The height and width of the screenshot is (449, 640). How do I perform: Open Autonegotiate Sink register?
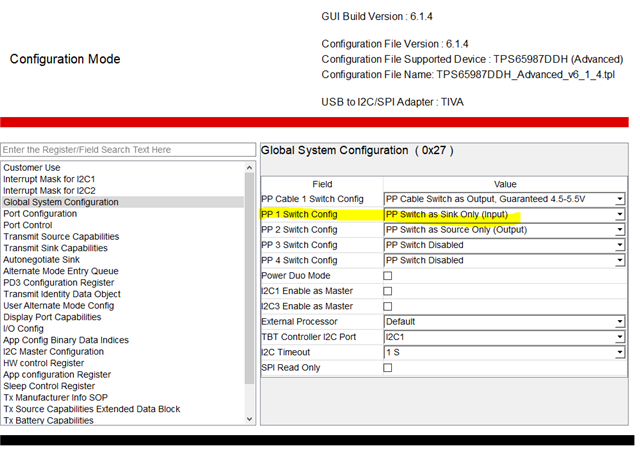[42, 260]
